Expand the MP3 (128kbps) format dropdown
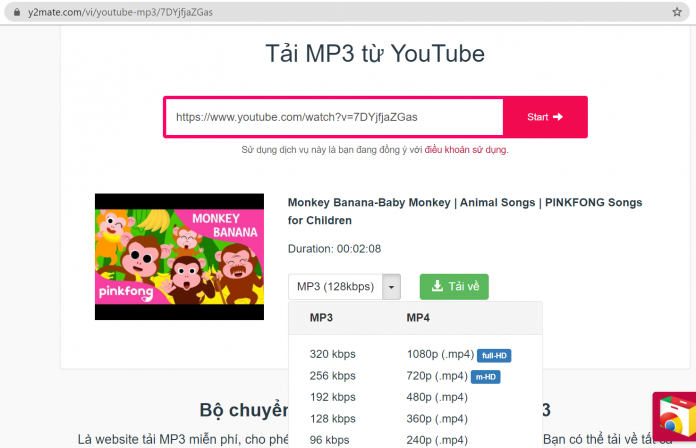 (x=334, y=287)
